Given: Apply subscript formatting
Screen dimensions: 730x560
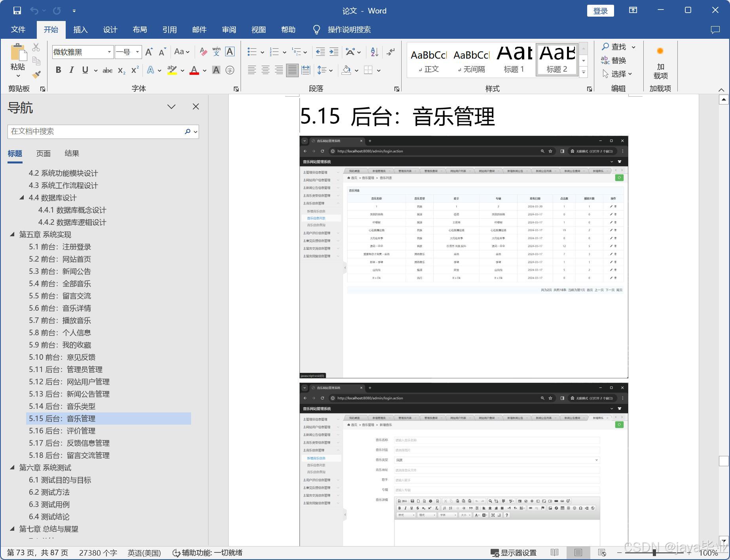Looking at the screenshot, I should (x=121, y=70).
